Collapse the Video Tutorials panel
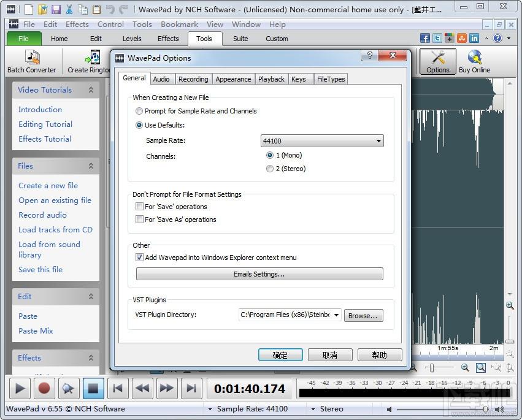Viewport: 522px width, 420px height. pos(91,90)
